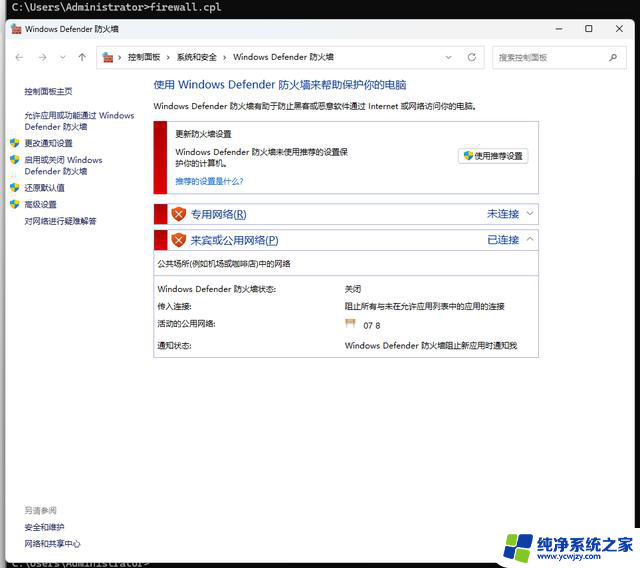Screen dimensions: 640x568
Task: Open 对网络进行疑难解答 link
Action: coord(60,221)
